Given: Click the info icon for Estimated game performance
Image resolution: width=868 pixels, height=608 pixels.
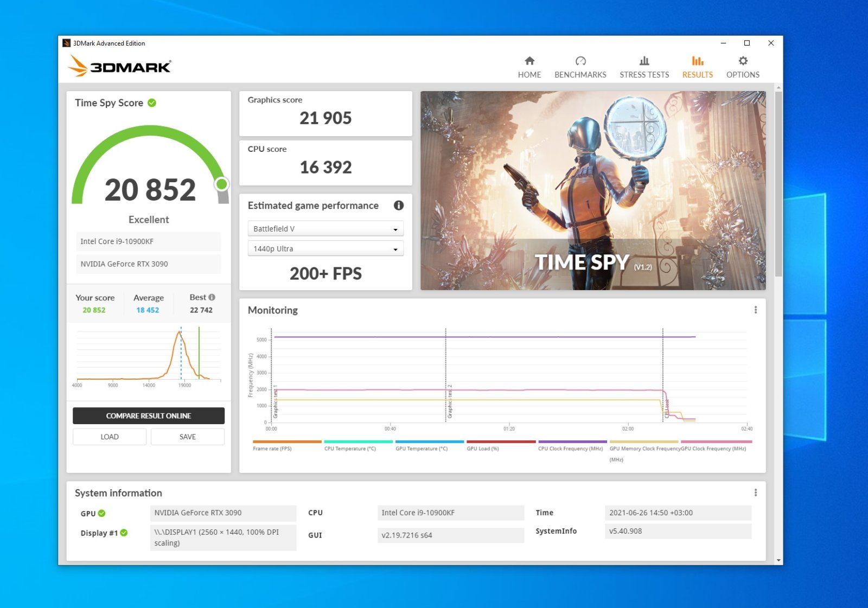Looking at the screenshot, I should pos(399,206).
